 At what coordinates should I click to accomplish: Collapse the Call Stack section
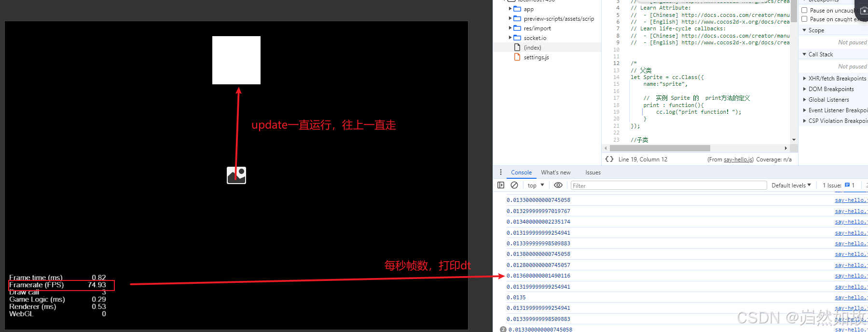coord(804,54)
